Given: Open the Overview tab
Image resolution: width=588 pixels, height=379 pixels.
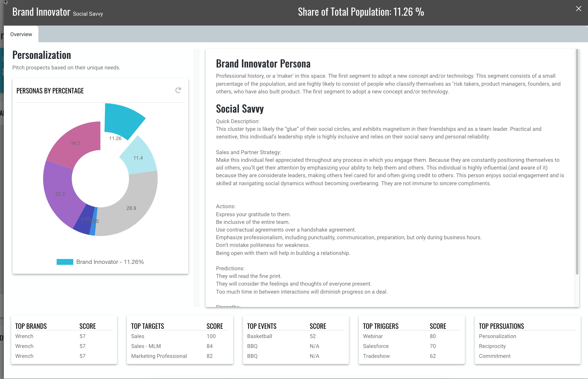Looking at the screenshot, I should coord(21,34).
